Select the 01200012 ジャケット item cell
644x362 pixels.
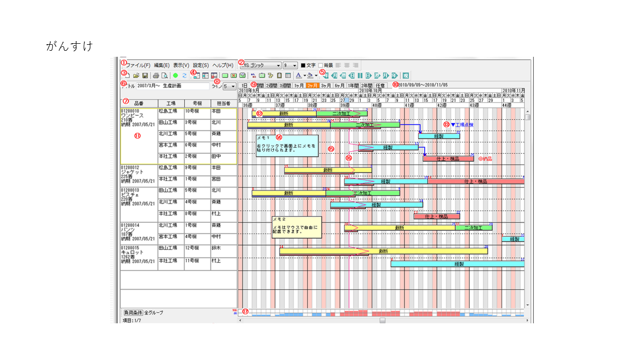[139, 175]
